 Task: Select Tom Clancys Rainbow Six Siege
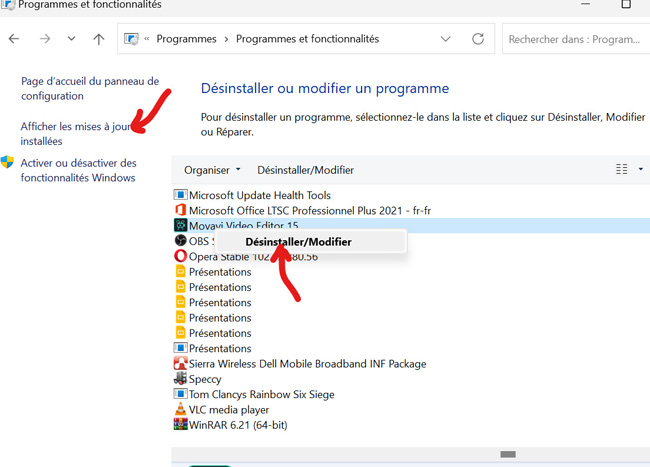pyautogui.click(x=262, y=394)
